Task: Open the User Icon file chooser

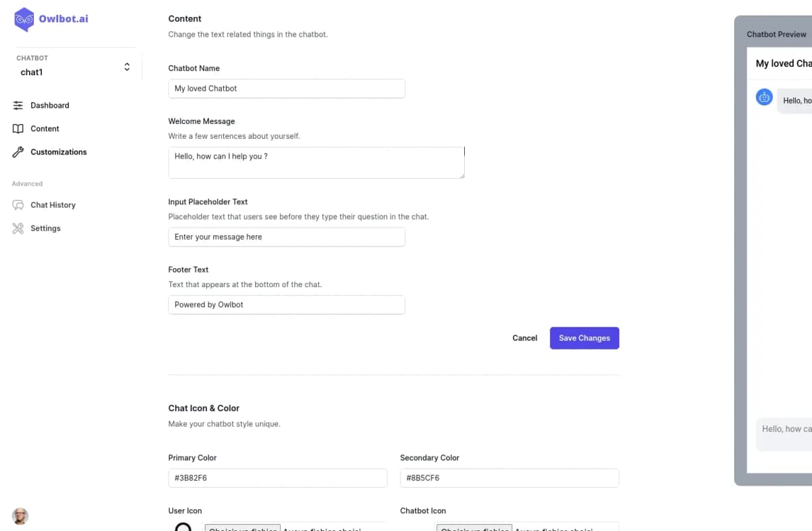Action: (243, 529)
